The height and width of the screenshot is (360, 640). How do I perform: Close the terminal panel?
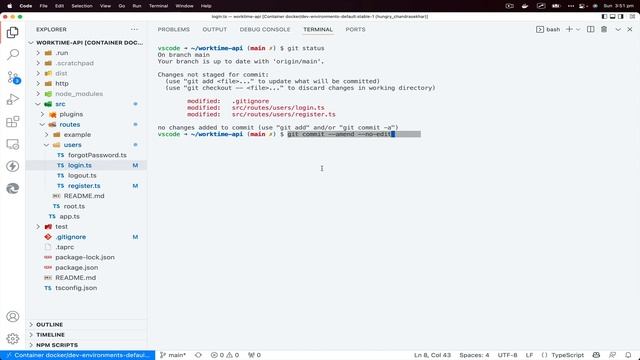[x=630, y=29]
